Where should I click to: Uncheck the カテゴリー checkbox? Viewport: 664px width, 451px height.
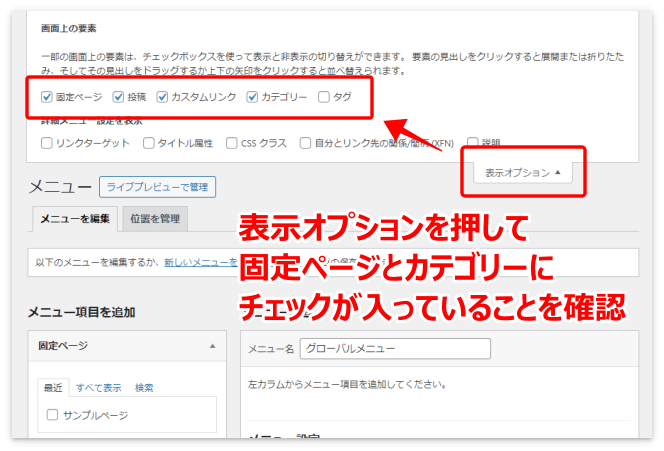[252, 97]
